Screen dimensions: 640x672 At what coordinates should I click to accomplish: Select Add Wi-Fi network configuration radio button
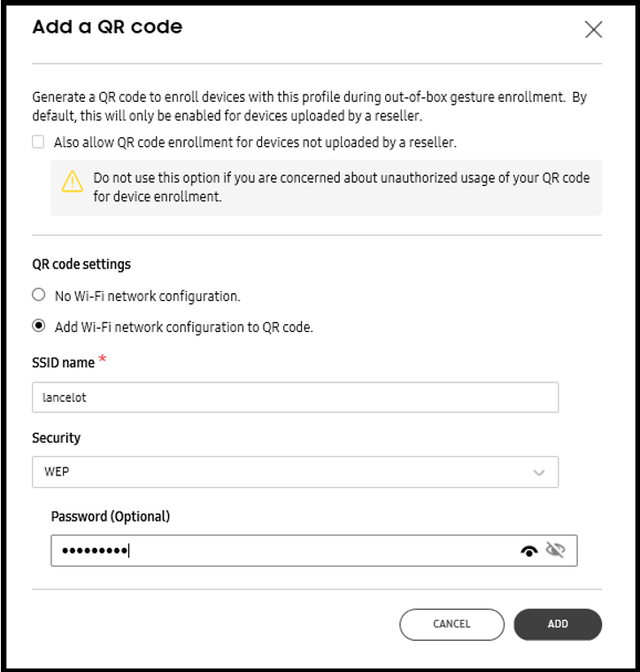coord(39,326)
